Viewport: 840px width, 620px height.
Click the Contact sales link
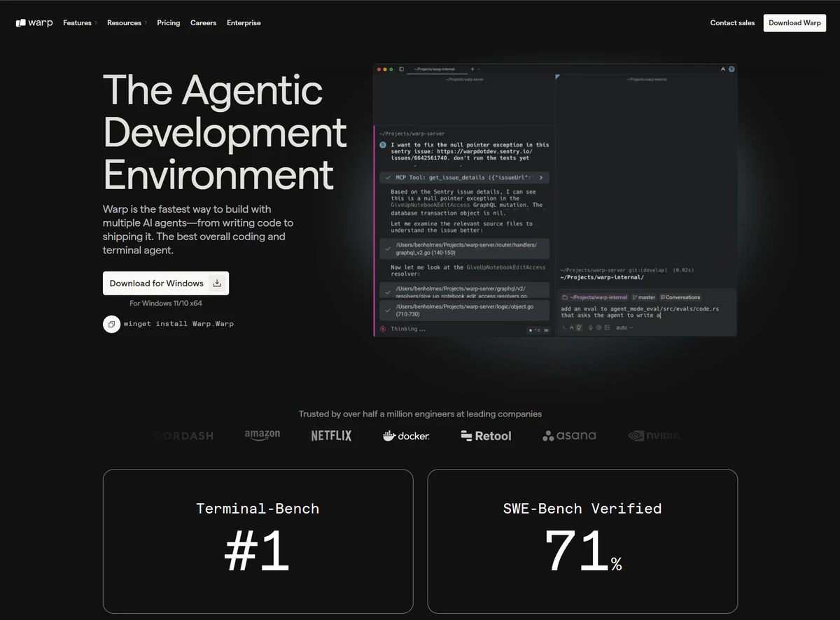click(732, 23)
